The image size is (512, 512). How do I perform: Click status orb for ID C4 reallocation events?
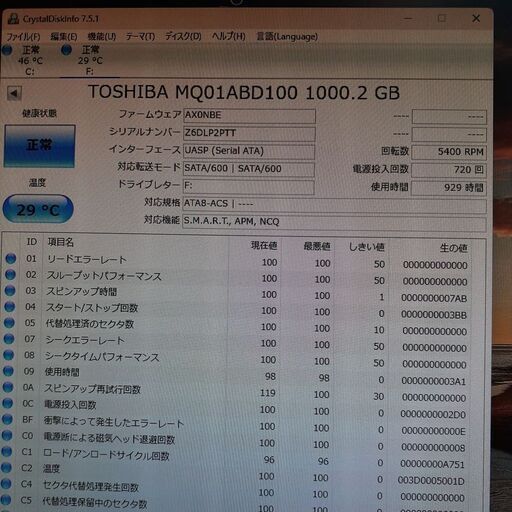tap(6, 483)
